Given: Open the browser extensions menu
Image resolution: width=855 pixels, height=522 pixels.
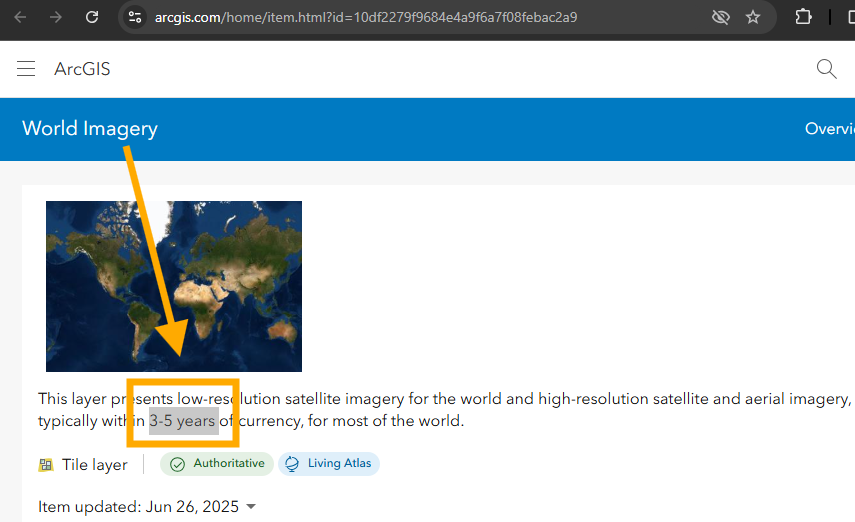Looking at the screenshot, I should (803, 17).
